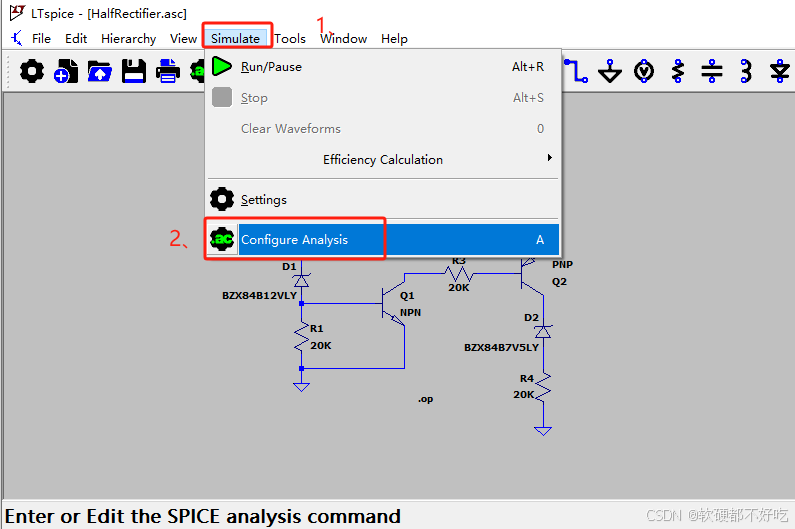The image size is (795, 529).
Task: Click the .ac Configure Analysis icon
Action: click(x=222, y=239)
